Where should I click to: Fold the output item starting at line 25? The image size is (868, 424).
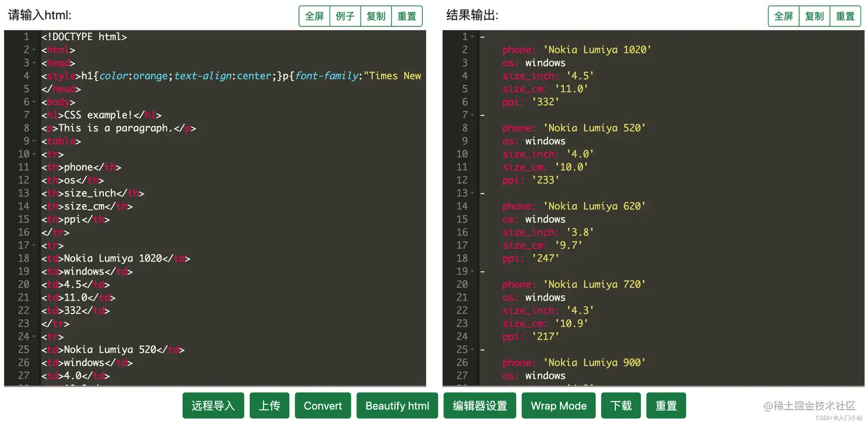[473, 350]
